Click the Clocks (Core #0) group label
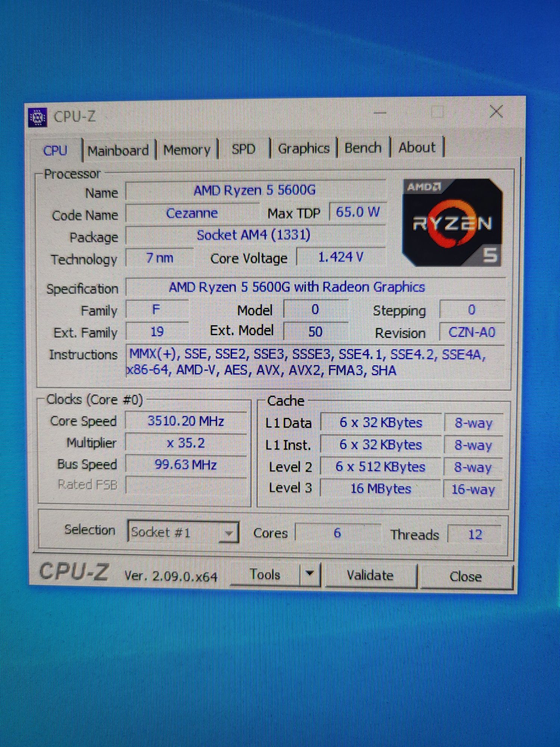This screenshot has height=747, width=560. click(95, 400)
